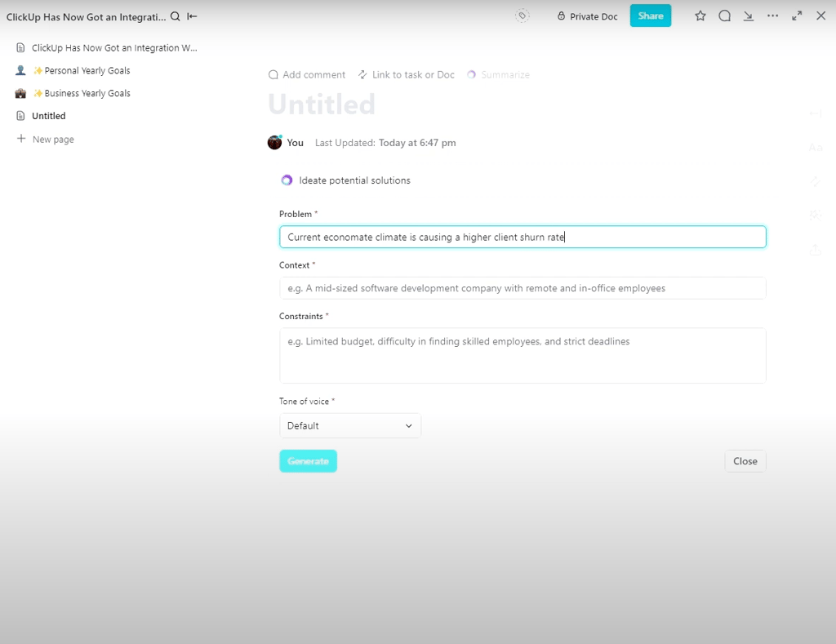
Task: Close the doc with X icon
Action: (x=821, y=16)
